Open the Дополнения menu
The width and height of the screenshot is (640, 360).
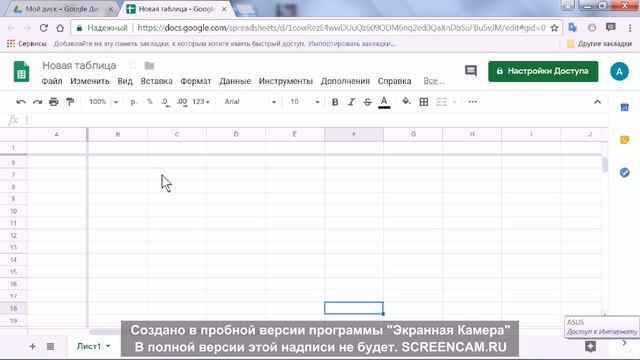pos(345,81)
